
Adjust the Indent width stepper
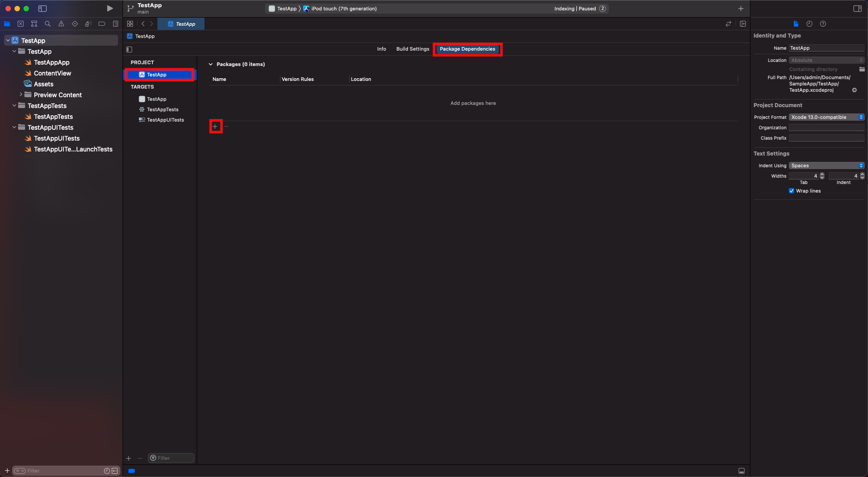click(x=862, y=176)
